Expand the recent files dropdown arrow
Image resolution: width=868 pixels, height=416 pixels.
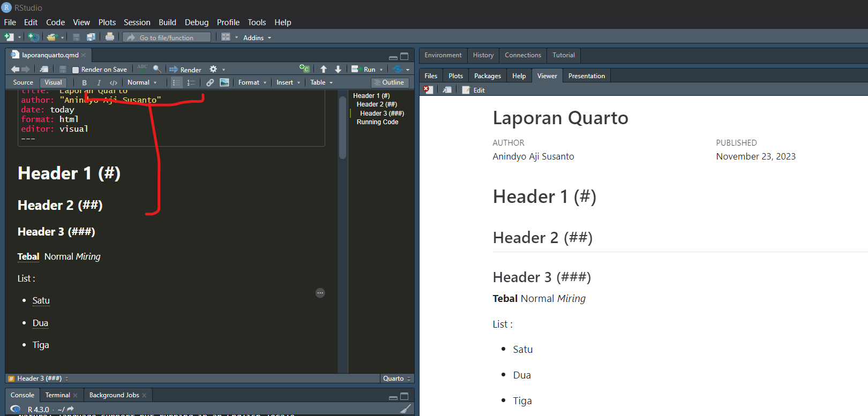coord(62,37)
